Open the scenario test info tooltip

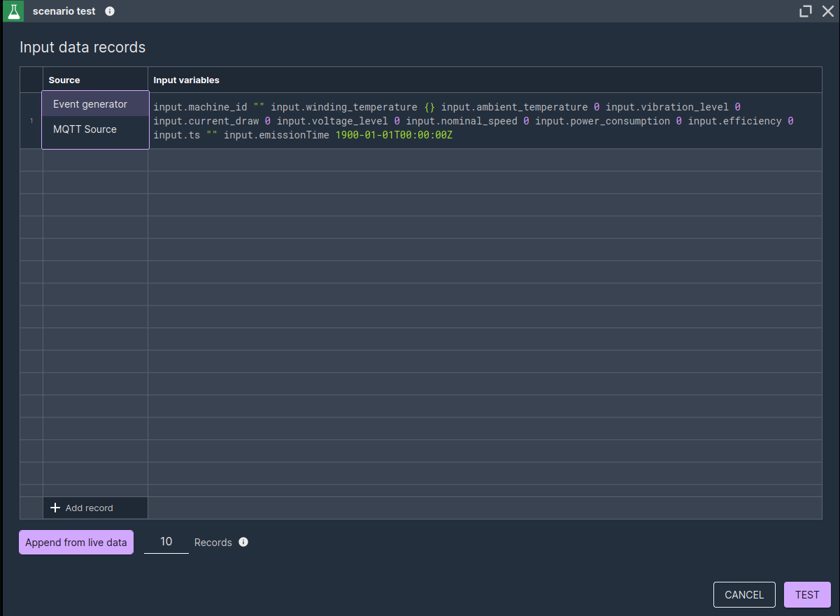click(109, 11)
